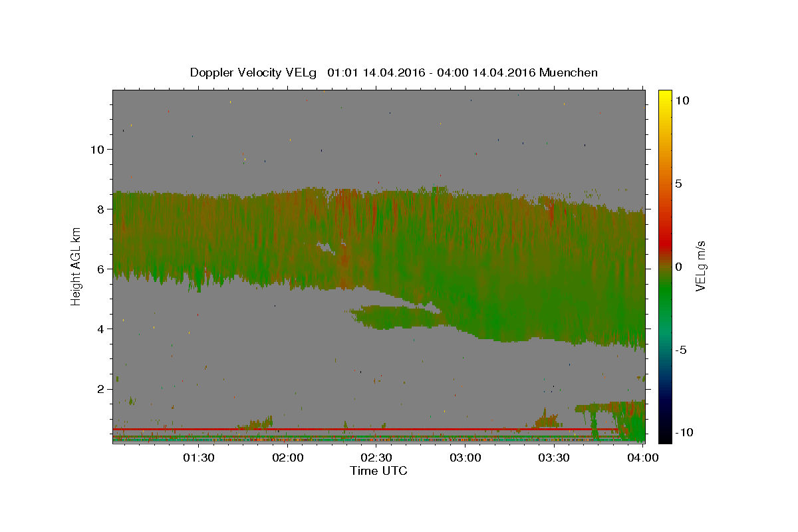This screenshot has height=532, width=798.
Task: Click the yellow top of the colorbar
Action: pyautogui.click(x=664, y=95)
